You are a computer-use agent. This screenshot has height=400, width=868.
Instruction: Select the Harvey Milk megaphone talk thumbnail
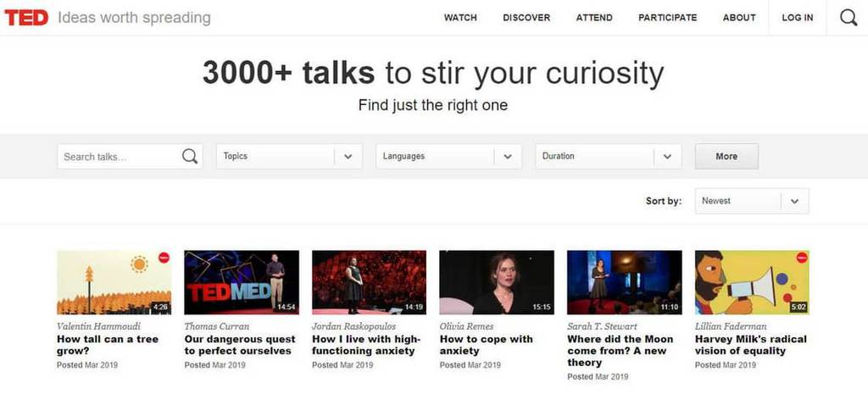(752, 282)
